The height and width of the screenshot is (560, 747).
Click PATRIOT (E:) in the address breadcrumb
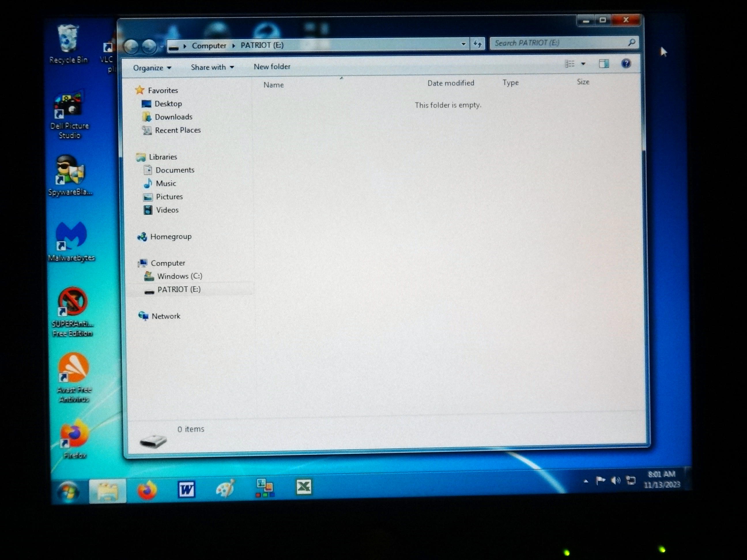(262, 45)
